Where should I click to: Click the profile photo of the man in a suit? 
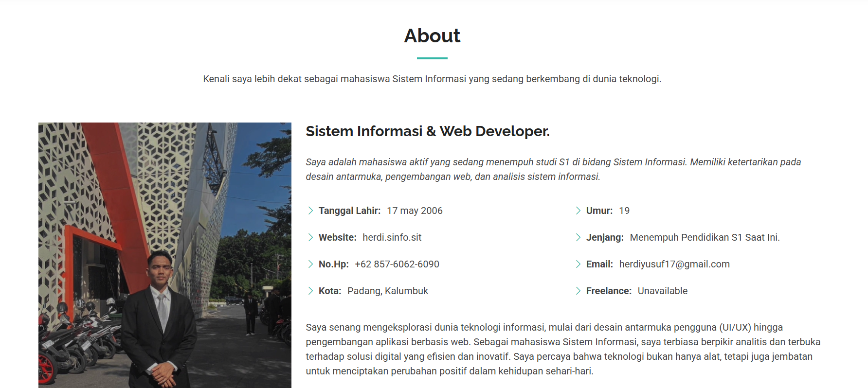point(165,255)
